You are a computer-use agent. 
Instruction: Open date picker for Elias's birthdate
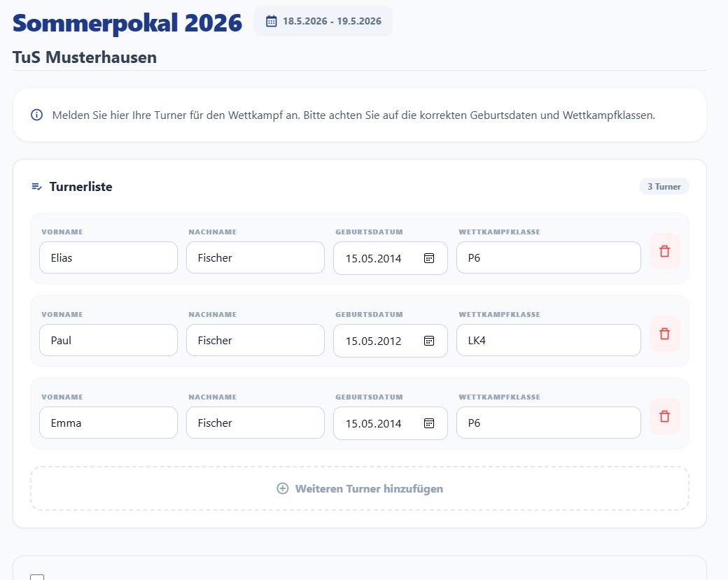[429, 258]
